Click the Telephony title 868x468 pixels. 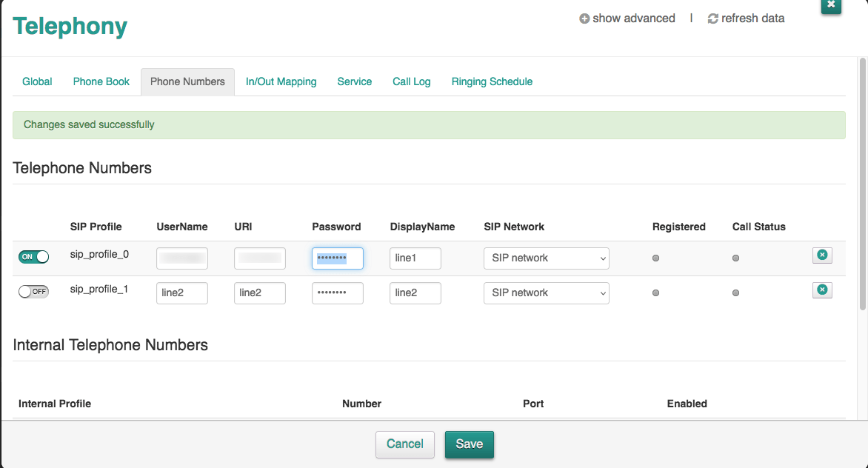coord(70,27)
